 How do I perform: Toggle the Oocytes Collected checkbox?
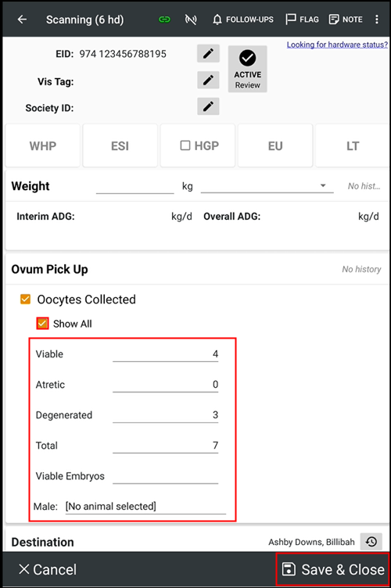(26, 299)
